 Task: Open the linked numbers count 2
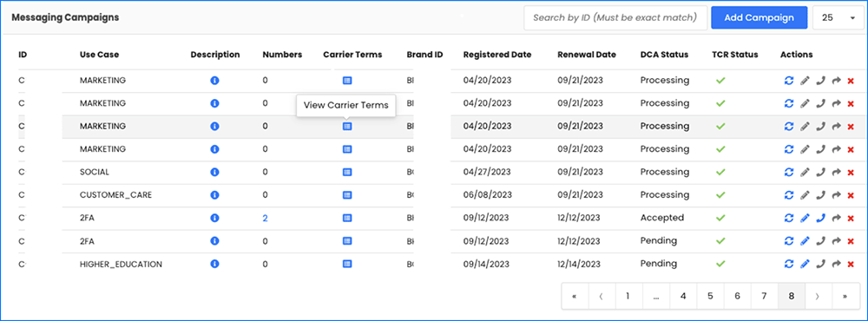click(x=265, y=218)
